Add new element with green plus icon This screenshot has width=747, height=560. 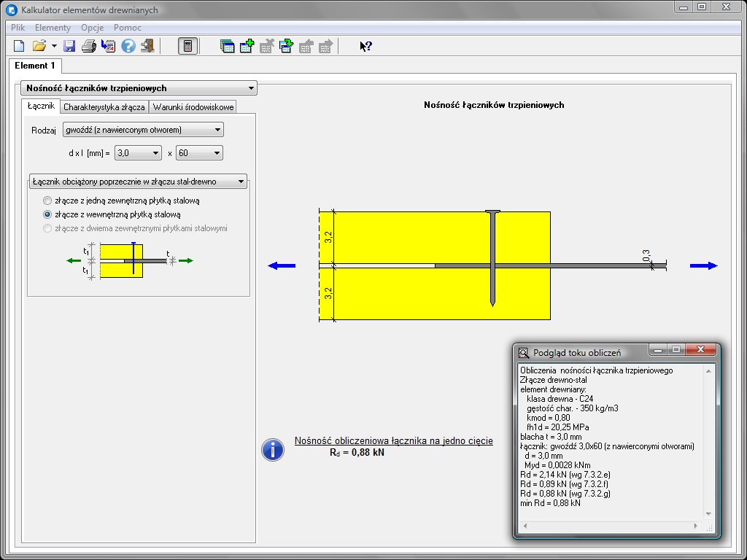tap(247, 46)
